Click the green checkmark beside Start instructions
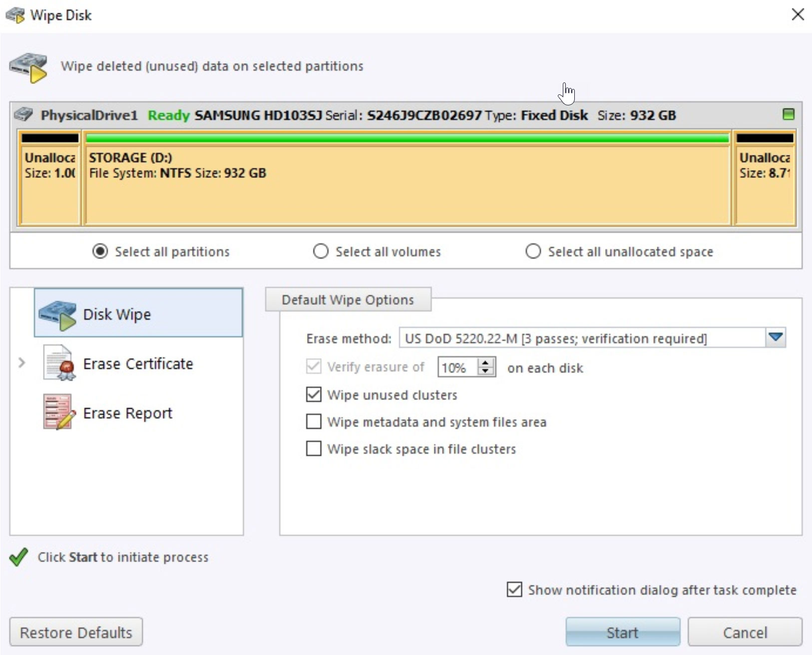This screenshot has height=655, width=812. (18, 557)
